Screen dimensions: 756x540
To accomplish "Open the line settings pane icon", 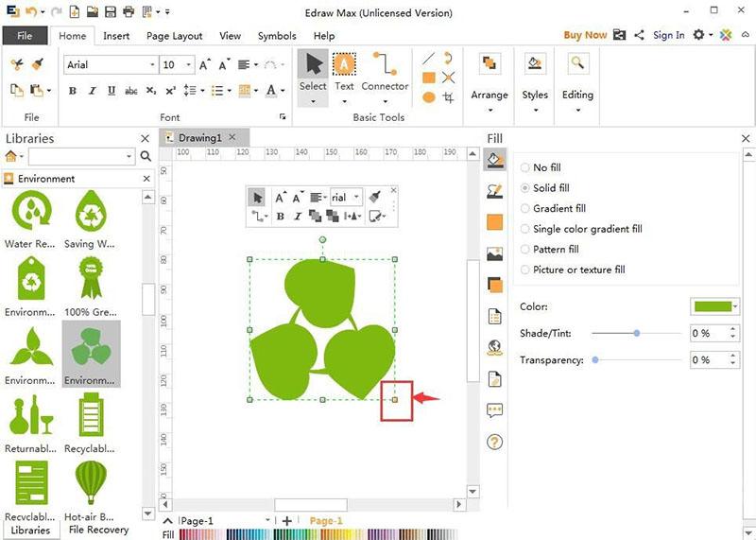I will 493,190.
